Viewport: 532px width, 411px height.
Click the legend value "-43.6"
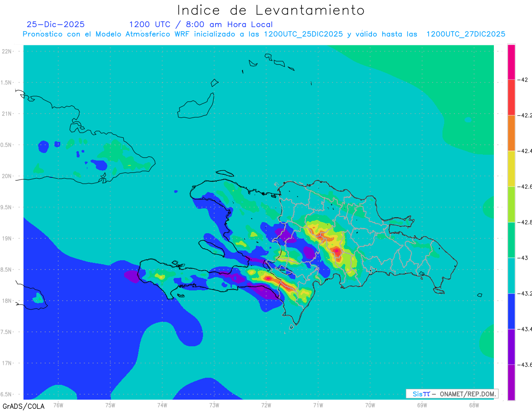[525, 364]
